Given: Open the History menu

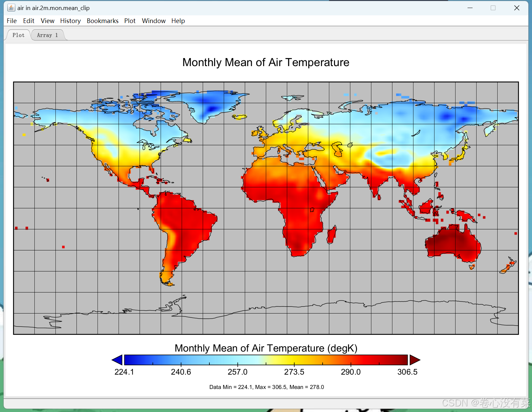Looking at the screenshot, I should pyautogui.click(x=70, y=21).
